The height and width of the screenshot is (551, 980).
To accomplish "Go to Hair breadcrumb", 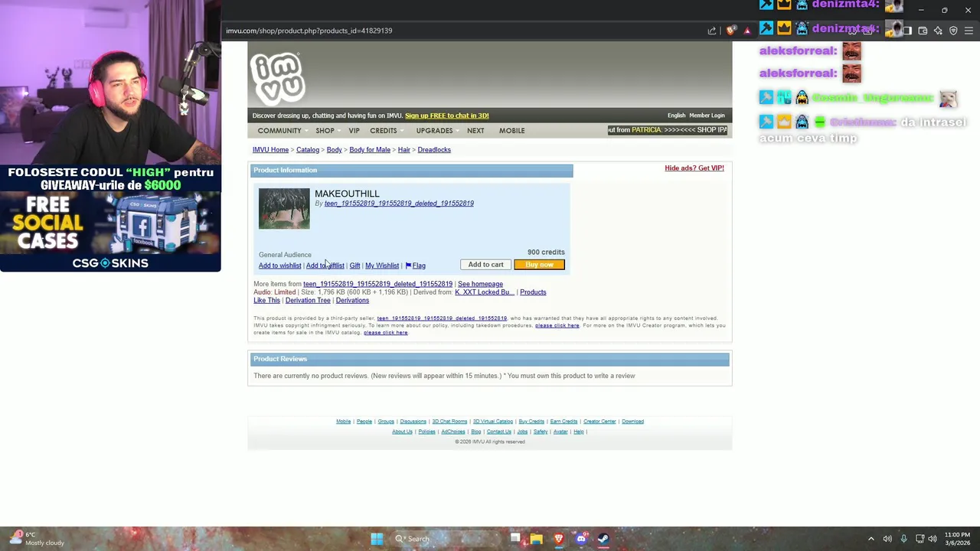I will click(403, 150).
